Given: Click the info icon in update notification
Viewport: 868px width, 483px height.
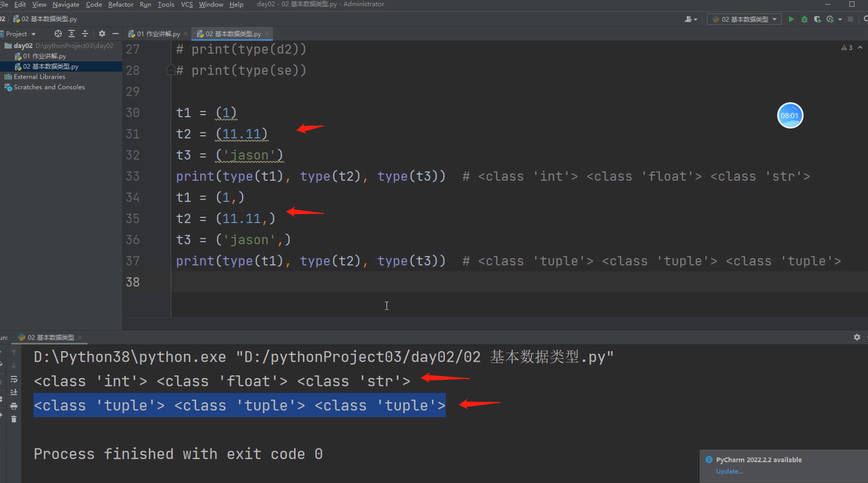Looking at the screenshot, I should 709,460.
